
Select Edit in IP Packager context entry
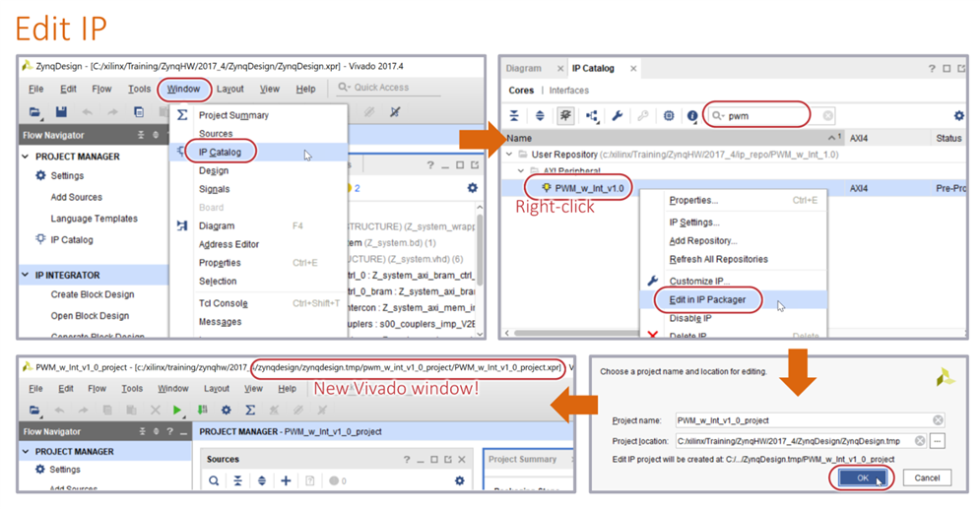pyautogui.click(x=707, y=299)
